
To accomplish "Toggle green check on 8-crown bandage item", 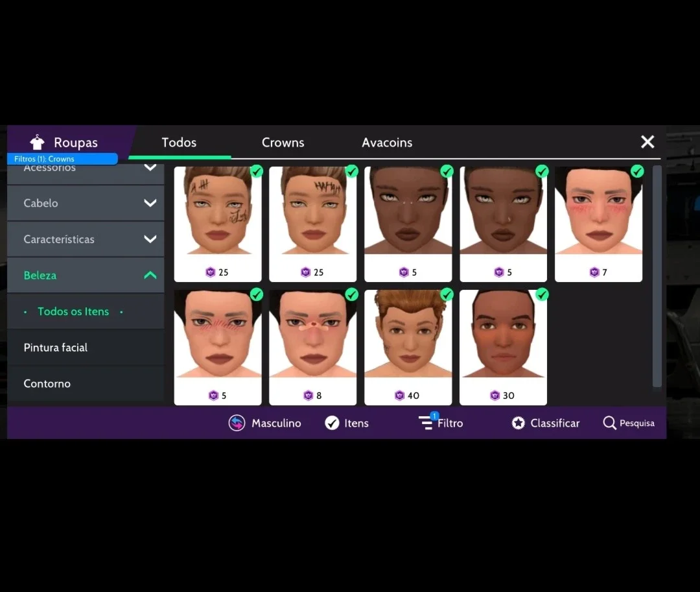I will 352,294.
